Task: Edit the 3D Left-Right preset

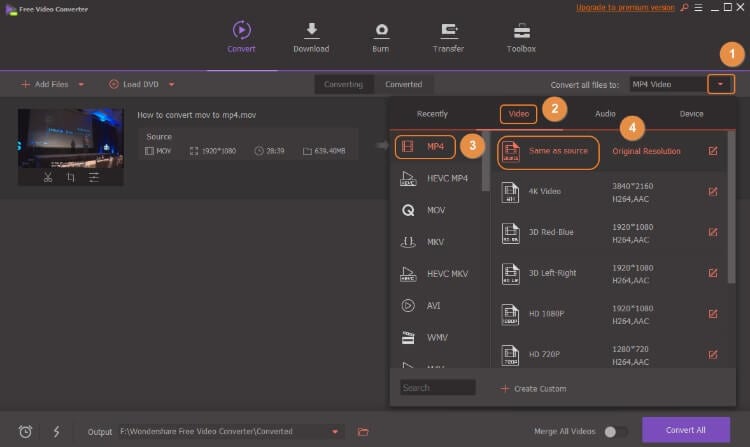Action: 713,273
